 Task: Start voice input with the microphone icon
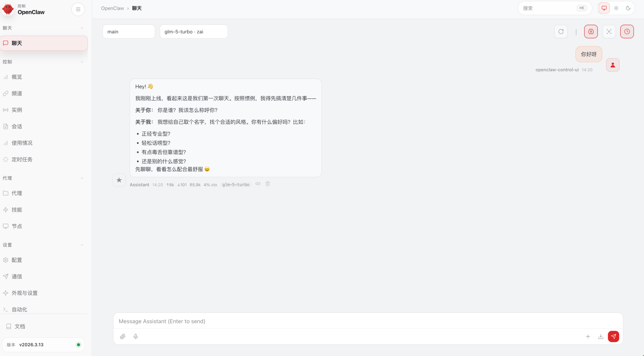pos(136,336)
